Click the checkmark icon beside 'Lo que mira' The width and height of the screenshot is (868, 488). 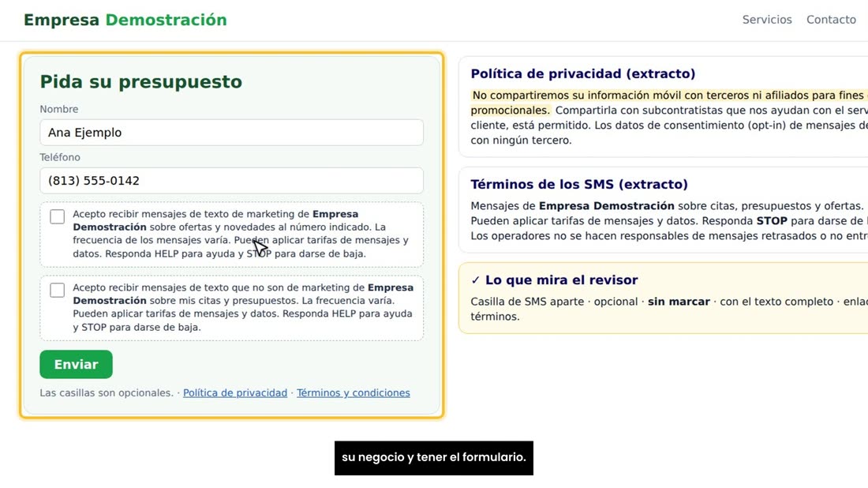coord(476,280)
